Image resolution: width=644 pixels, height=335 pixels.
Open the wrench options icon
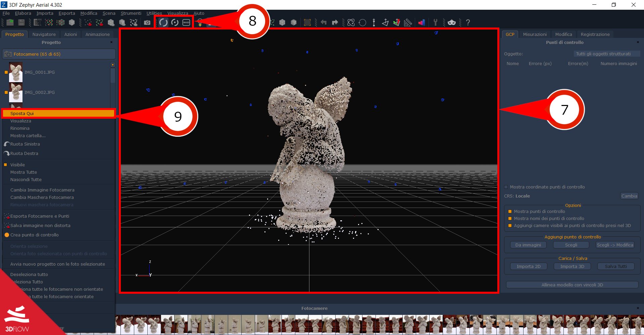[x=435, y=22]
